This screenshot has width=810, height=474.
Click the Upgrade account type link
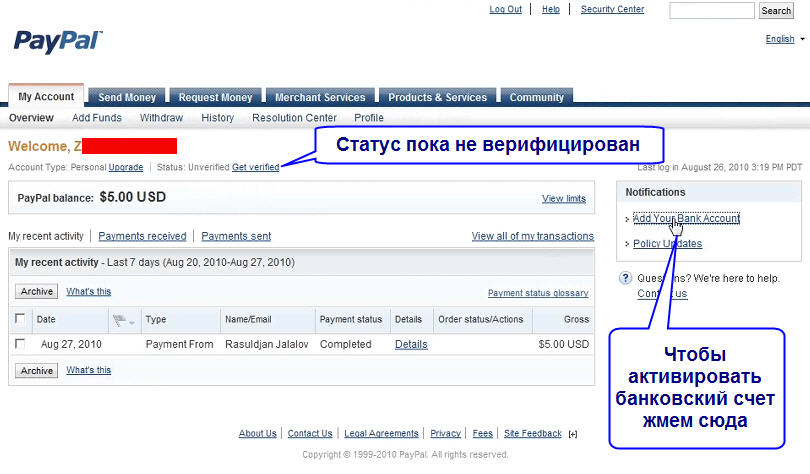click(x=126, y=167)
